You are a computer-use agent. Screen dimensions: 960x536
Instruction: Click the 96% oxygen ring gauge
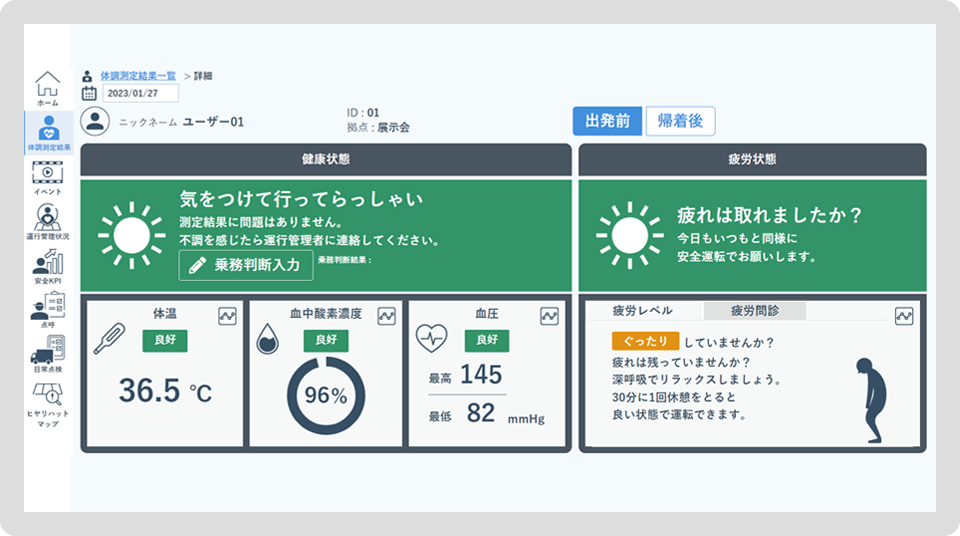(x=326, y=396)
